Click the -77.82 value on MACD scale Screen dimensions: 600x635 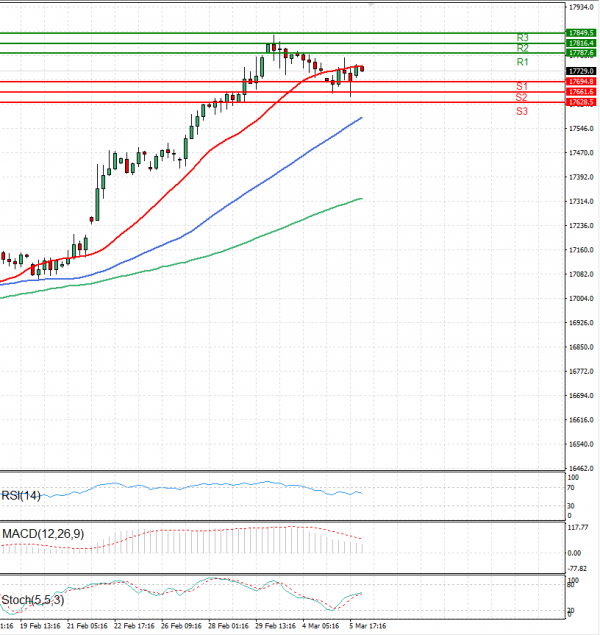pos(577,569)
